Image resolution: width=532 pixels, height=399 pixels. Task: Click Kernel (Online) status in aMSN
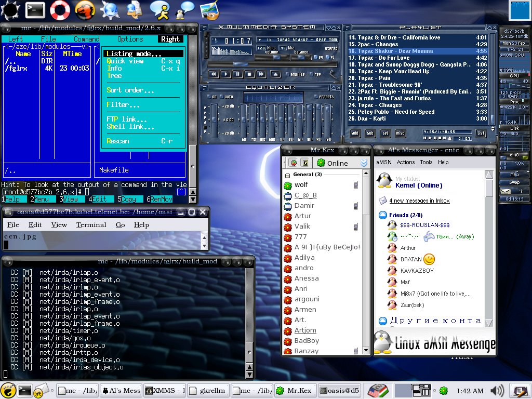[419, 185]
